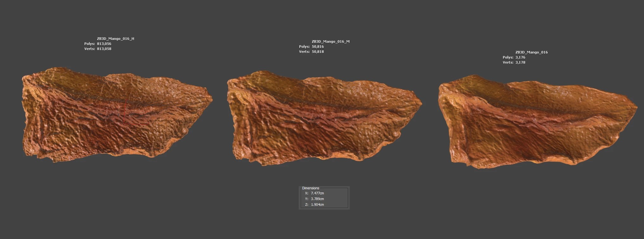644x239 pixels.
Task: Click the pointed right tip of the low-poly model
Action: click(635, 108)
